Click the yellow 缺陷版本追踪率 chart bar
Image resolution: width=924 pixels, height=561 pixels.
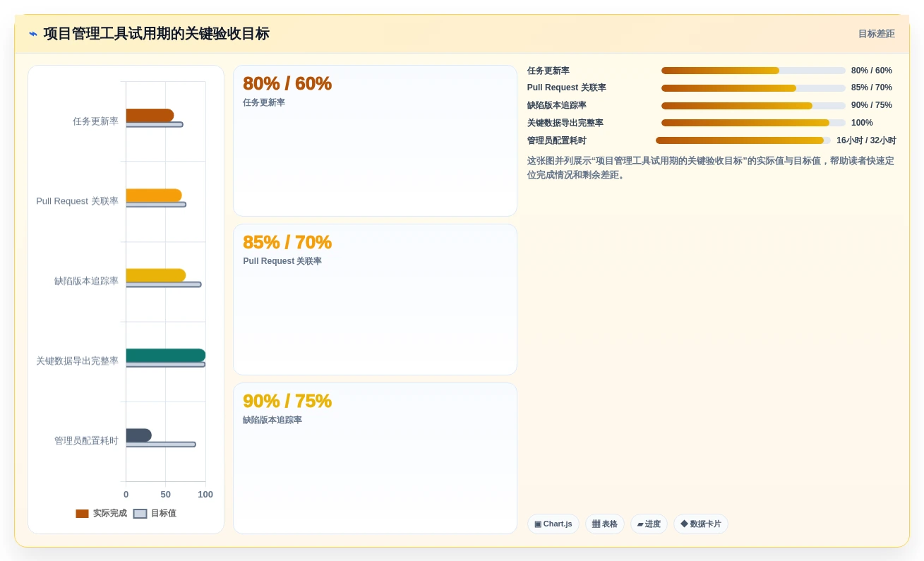tap(156, 275)
